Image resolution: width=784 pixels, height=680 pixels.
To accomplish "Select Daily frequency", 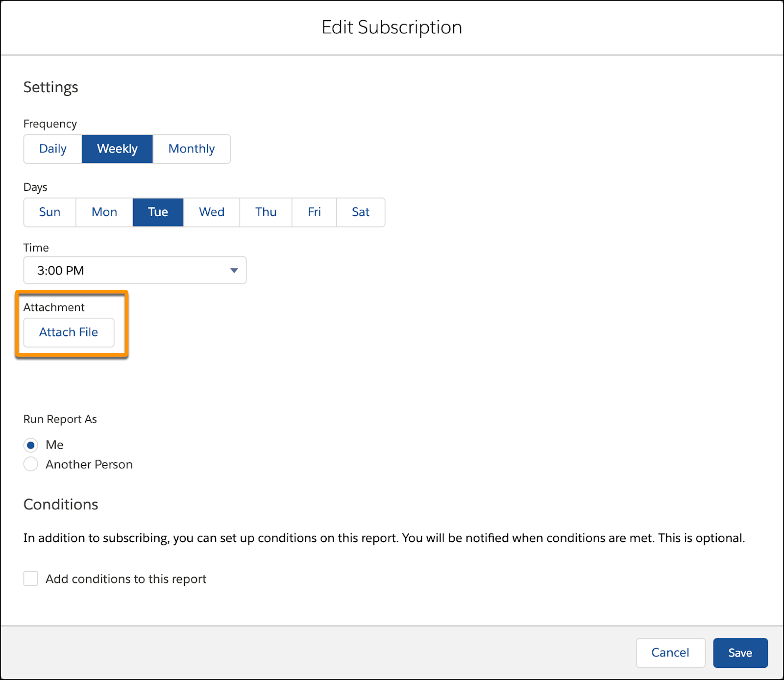I will tap(52, 149).
